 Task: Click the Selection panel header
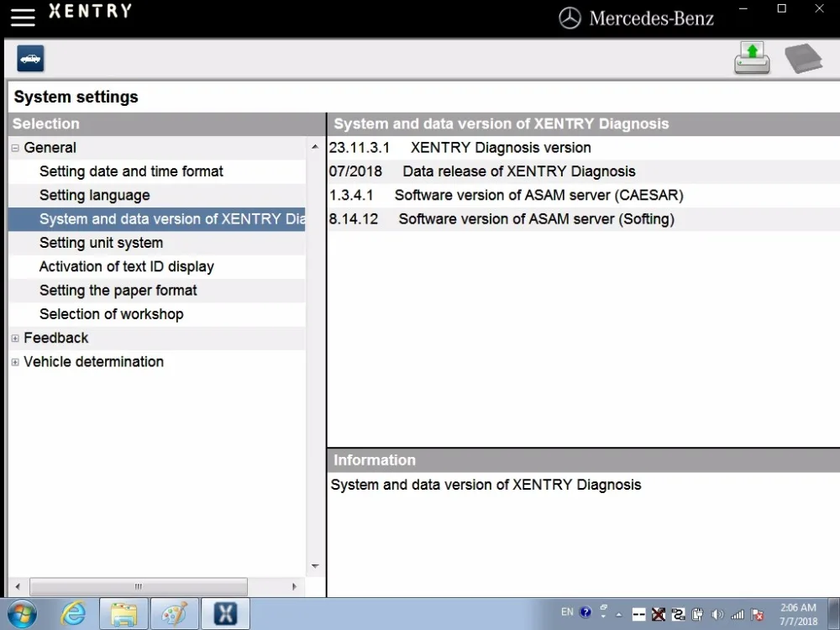[x=166, y=123]
